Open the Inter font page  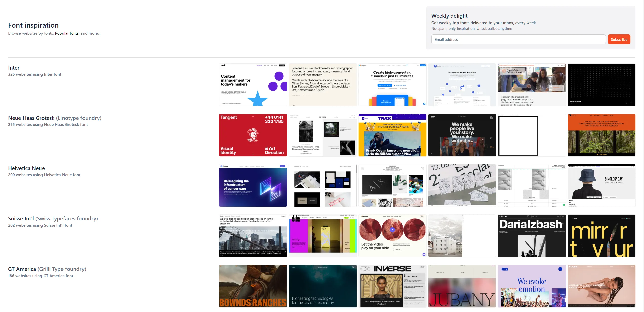(14, 68)
